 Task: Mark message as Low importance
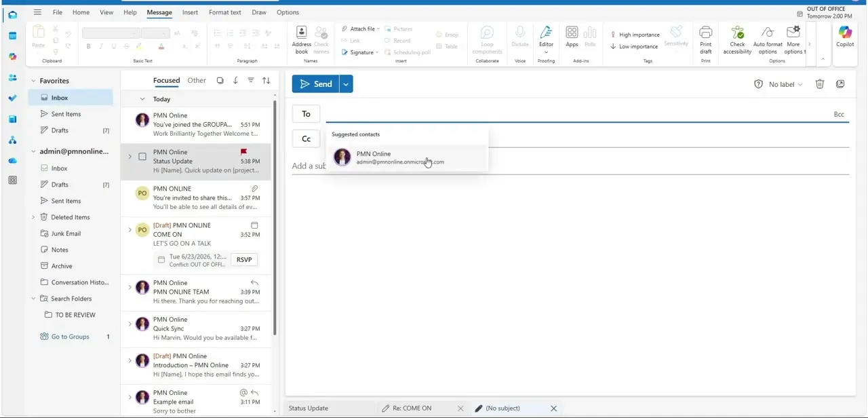634,46
